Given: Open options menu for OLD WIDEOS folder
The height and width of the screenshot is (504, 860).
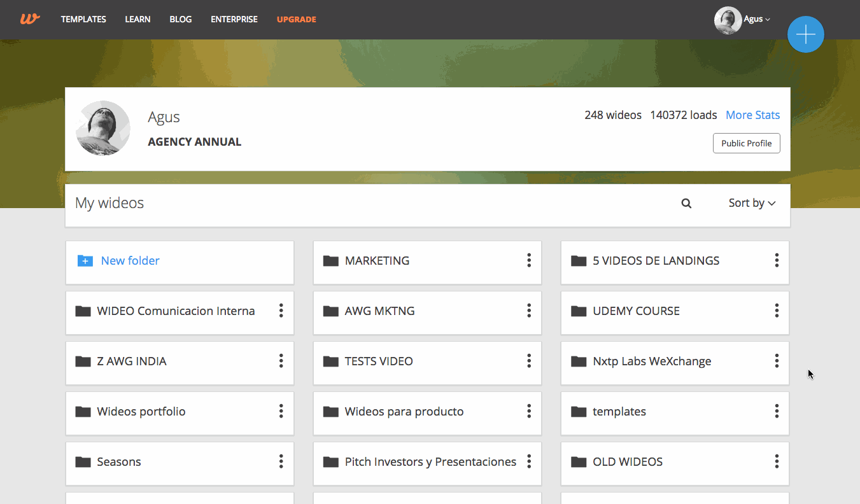Looking at the screenshot, I should click(777, 461).
